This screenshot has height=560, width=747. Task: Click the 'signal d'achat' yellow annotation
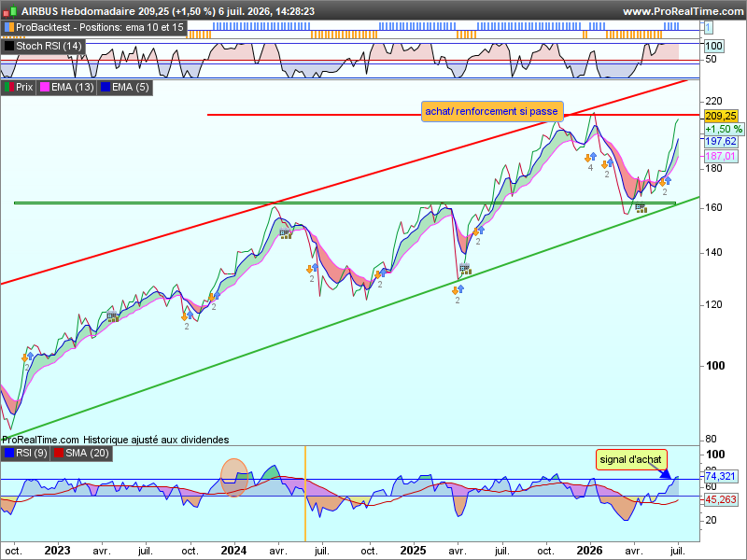pos(631,459)
